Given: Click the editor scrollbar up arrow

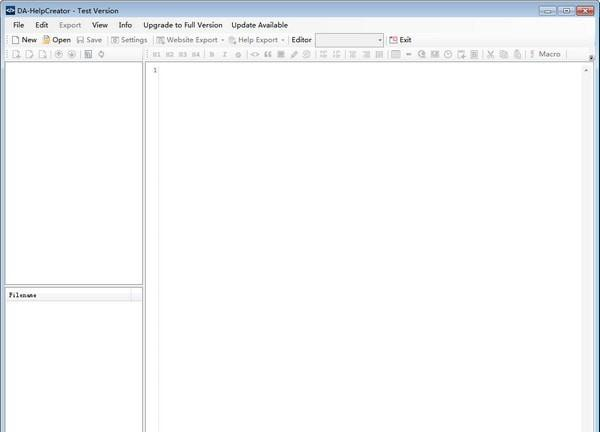Looking at the screenshot, I should pyautogui.click(x=586, y=70).
